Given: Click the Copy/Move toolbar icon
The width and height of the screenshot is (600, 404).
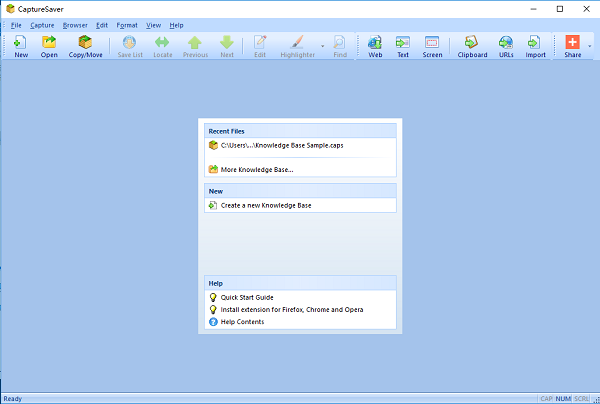Looking at the screenshot, I should coord(86,46).
